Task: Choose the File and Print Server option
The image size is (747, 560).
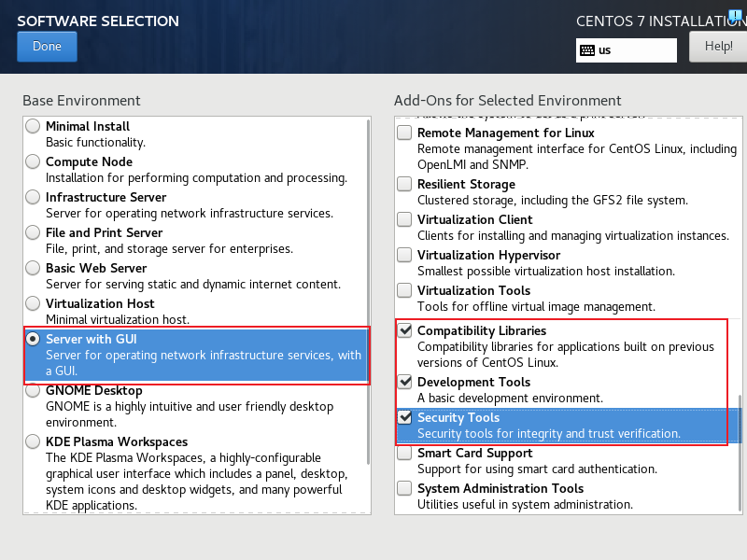Action: pos(33,232)
